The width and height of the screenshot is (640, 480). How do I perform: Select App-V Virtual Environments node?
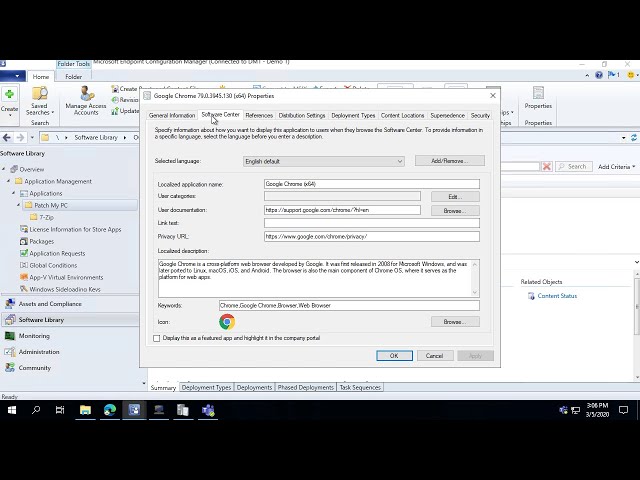(66, 277)
